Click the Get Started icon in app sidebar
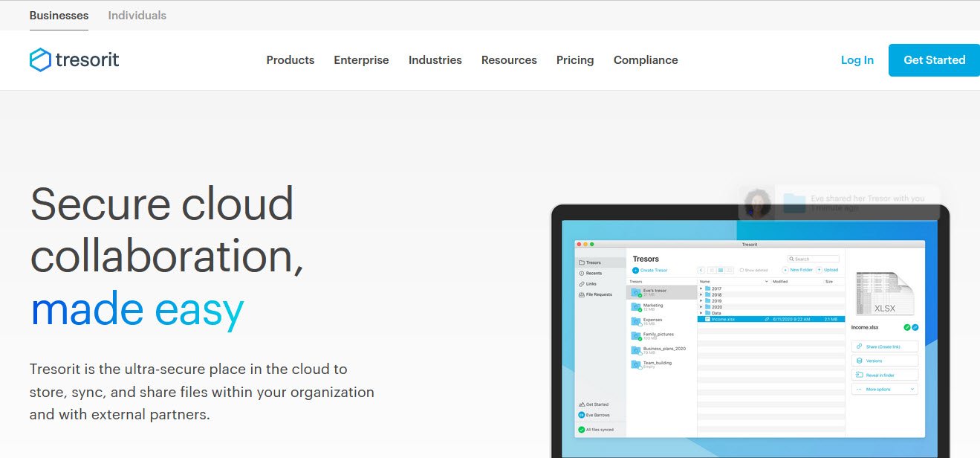The width and height of the screenshot is (980, 458). click(x=581, y=404)
